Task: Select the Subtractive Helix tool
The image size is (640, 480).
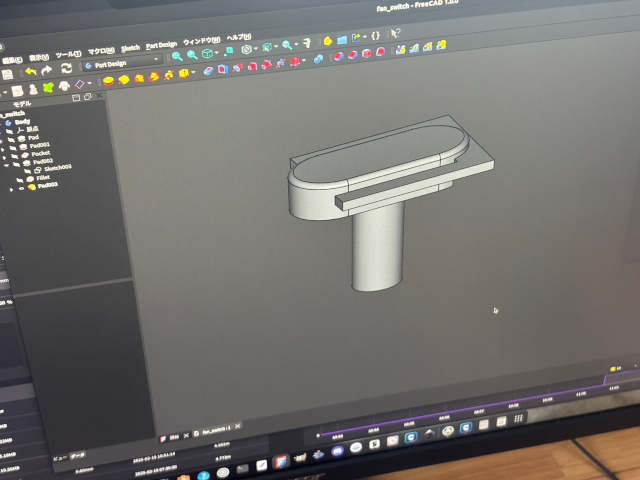Action: (x=280, y=63)
